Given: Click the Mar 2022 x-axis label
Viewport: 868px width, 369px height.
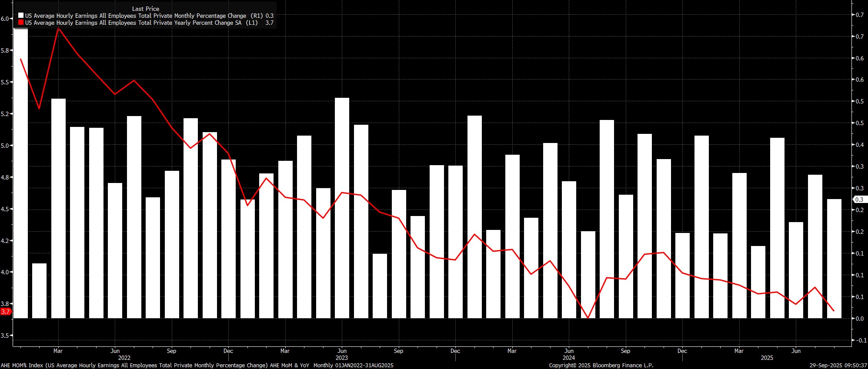Looking at the screenshot, I should tap(58, 351).
